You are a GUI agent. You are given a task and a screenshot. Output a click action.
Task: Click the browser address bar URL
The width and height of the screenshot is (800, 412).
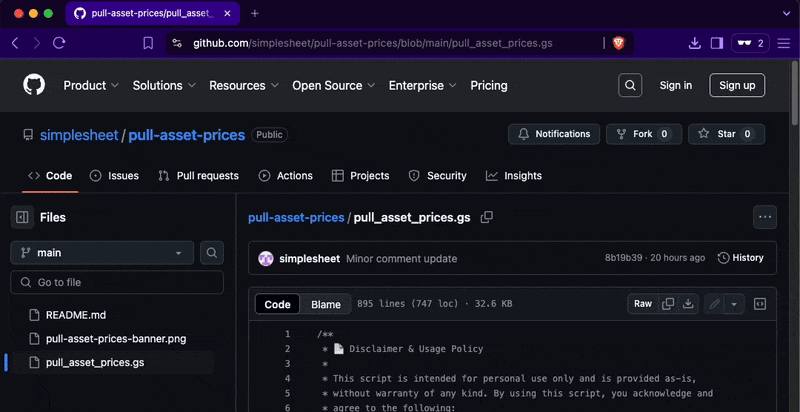372,43
